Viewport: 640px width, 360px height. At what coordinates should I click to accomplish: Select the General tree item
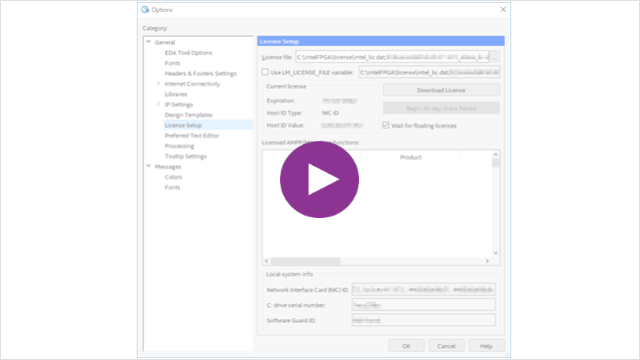pyautogui.click(x=165, y=42)
